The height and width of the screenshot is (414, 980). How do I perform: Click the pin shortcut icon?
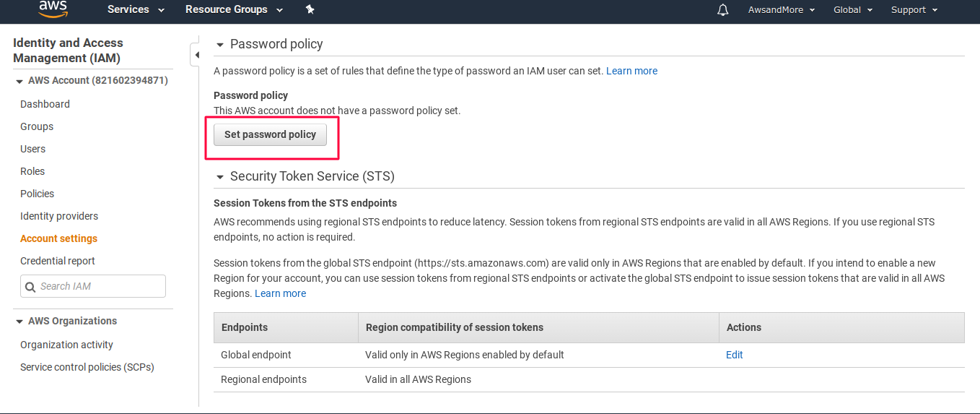click(310, 9)
